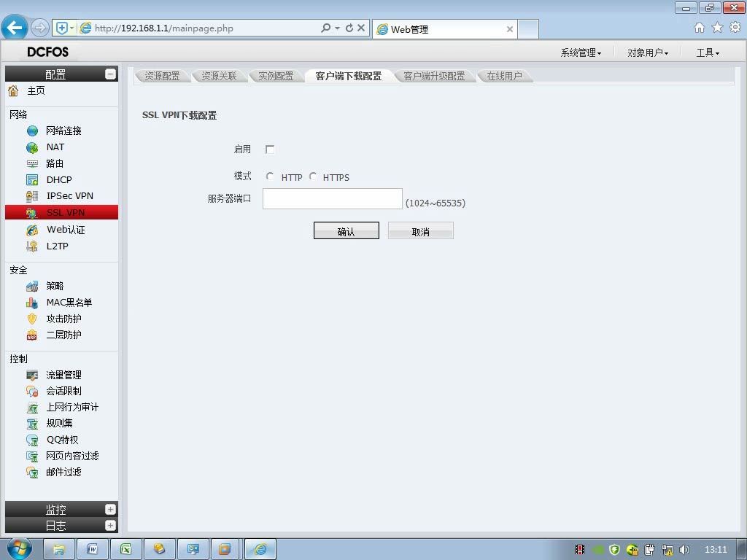Select the 客户端下载配置 tab
747x560 pixels.
coord(349,76)
